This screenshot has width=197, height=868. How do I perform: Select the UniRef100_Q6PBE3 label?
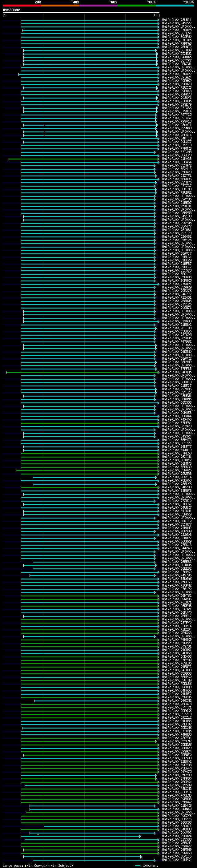pos(177,382)
